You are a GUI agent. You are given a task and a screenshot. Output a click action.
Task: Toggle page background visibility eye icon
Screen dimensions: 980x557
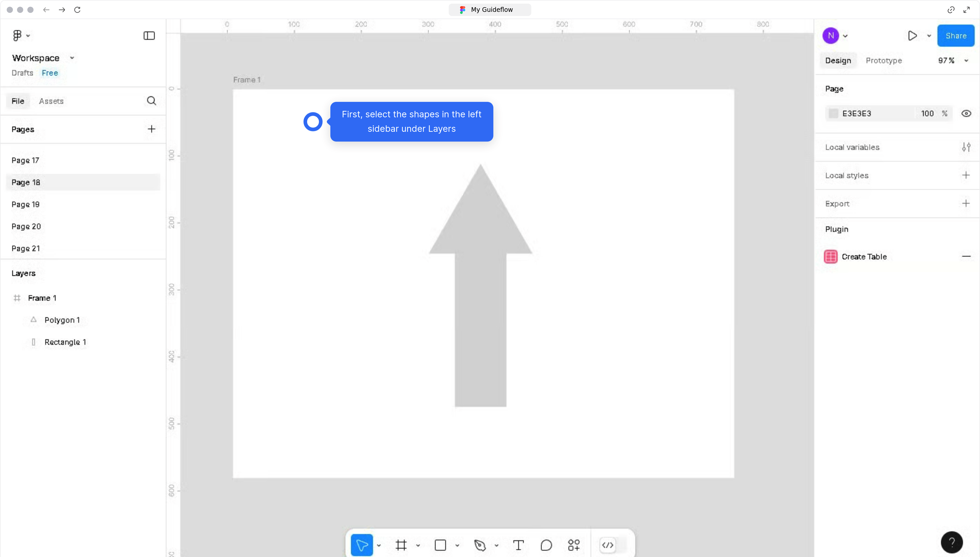click(966, 113)
